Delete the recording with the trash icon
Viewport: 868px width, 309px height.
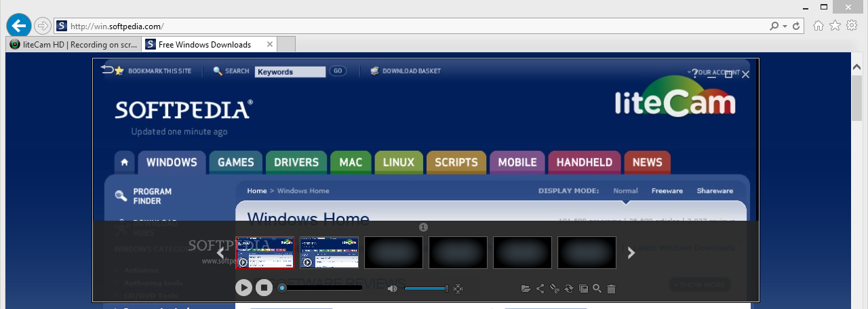coord(611,289)
